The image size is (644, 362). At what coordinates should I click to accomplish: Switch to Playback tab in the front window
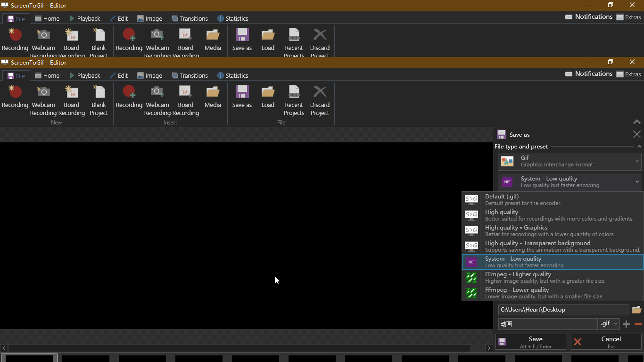coord(85,75)
